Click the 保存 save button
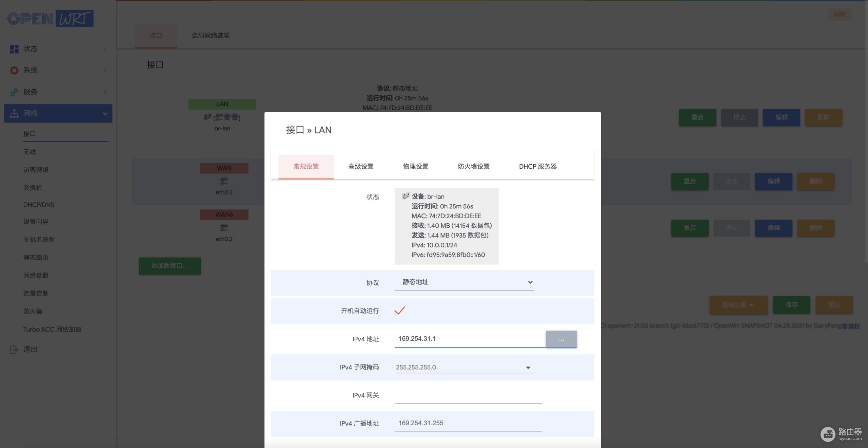The width and height of the screenshot is (868, 448). [792, 305]
